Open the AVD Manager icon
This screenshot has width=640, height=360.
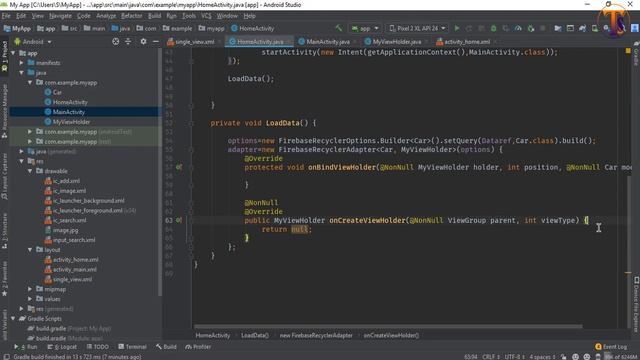click(x=595, y=28)
